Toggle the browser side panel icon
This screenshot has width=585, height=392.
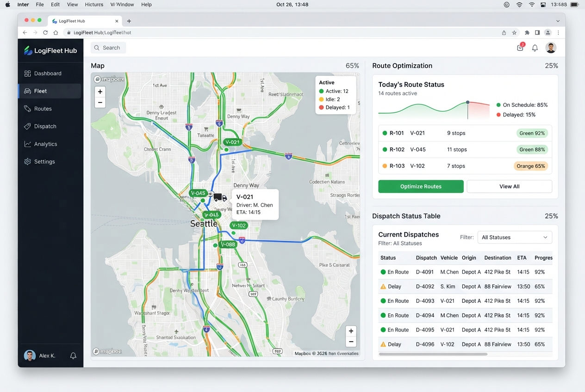[x=537, y=33]
